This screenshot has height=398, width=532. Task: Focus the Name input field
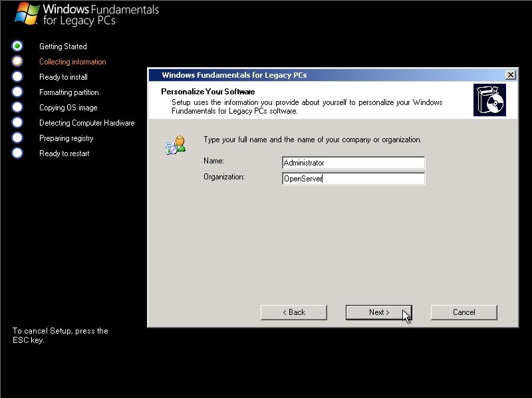[x=353, y=163]
